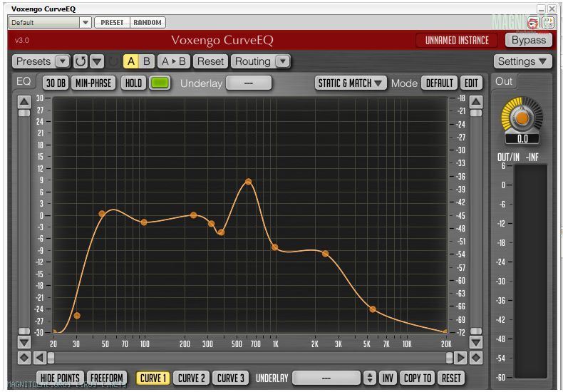This screenshot has height=392, width=563.
Task: Click the left range scroll up arrow
Action: 24,103
